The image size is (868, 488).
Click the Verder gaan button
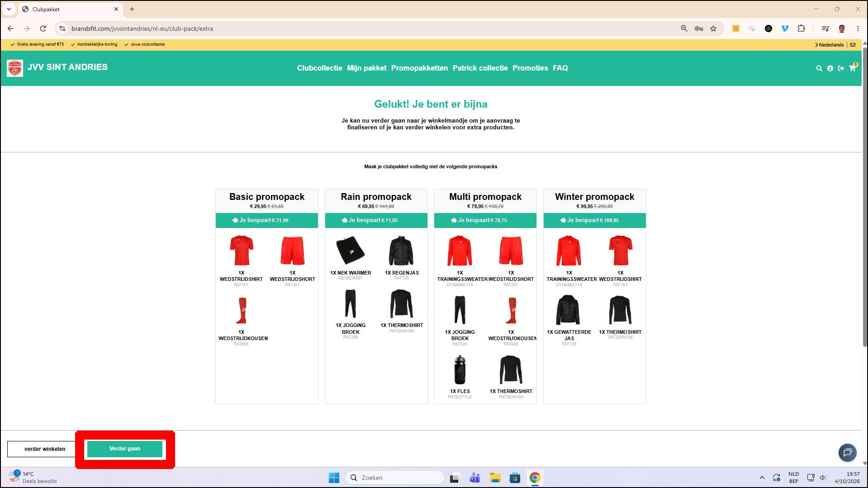(125, 449)
